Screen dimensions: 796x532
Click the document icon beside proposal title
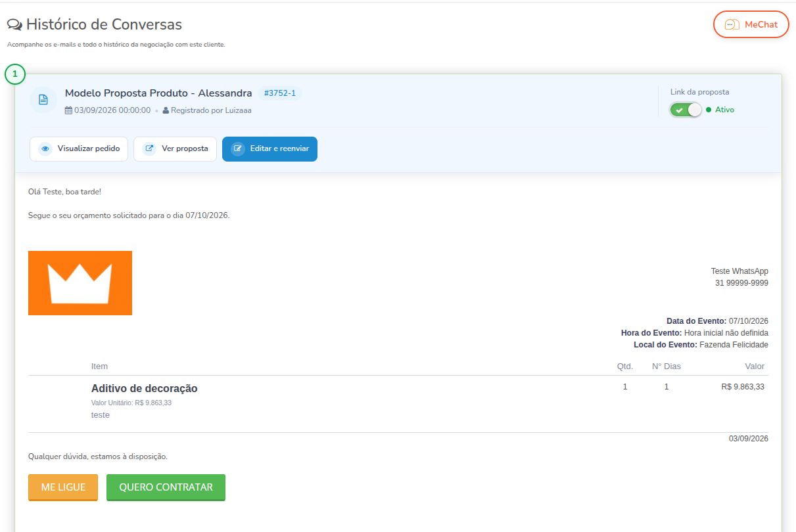tap(43, 100)
